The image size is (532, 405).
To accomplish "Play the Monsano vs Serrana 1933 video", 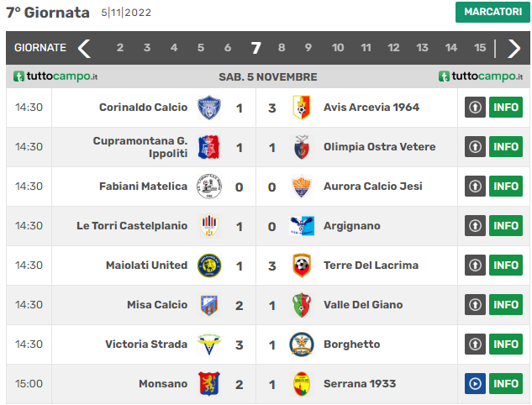I will (475, 384).
